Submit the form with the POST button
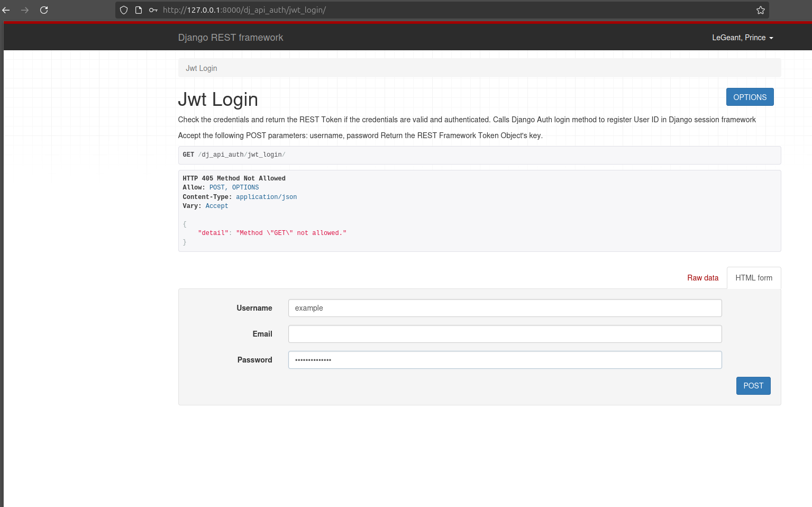The width and height of the screenshot is (812, 507). (x=753, y=386)
